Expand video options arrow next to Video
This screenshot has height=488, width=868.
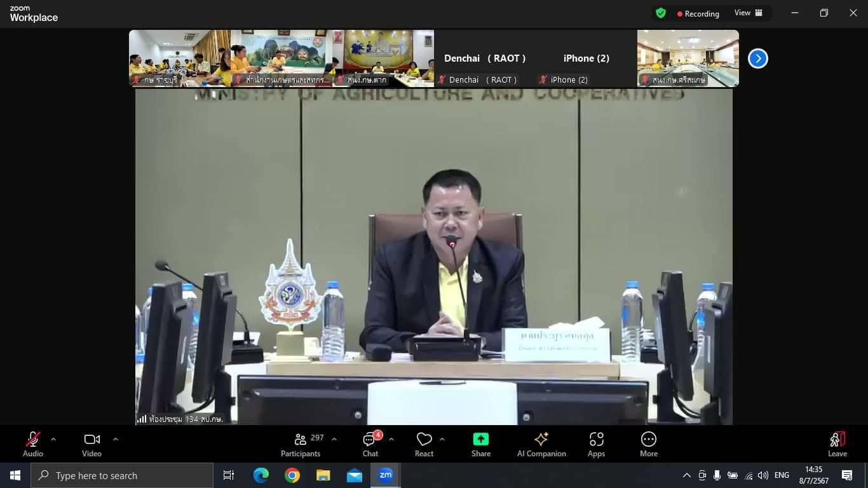coord(115,439)
